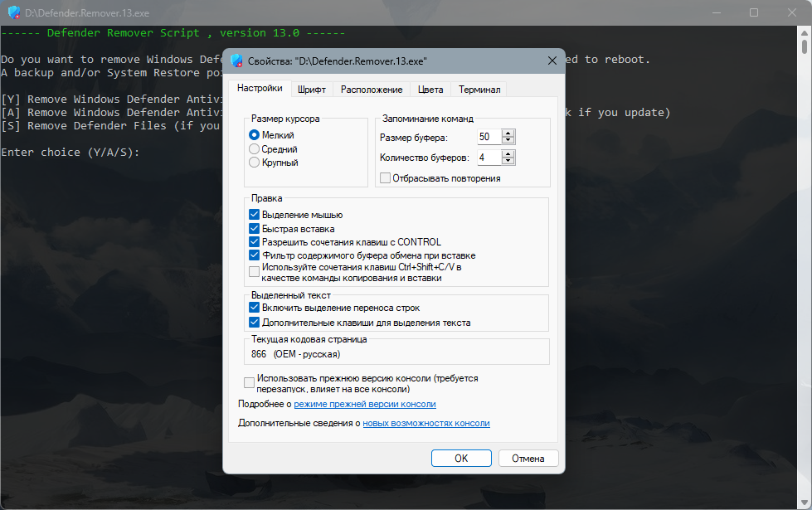Screen dimensions: 812x510
Task: Toggle Фильтр содержимого буфера обмена checkbox
Action: (x=255, y=255)
